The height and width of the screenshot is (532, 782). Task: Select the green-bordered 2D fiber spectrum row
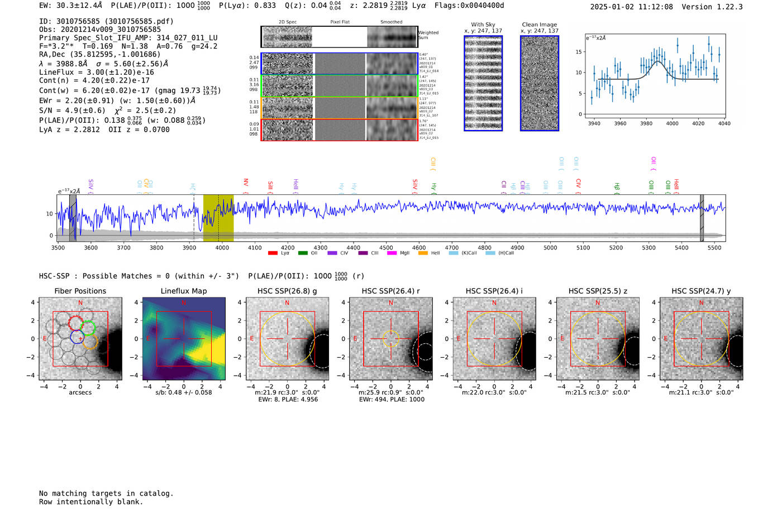(x=340, y=86)
